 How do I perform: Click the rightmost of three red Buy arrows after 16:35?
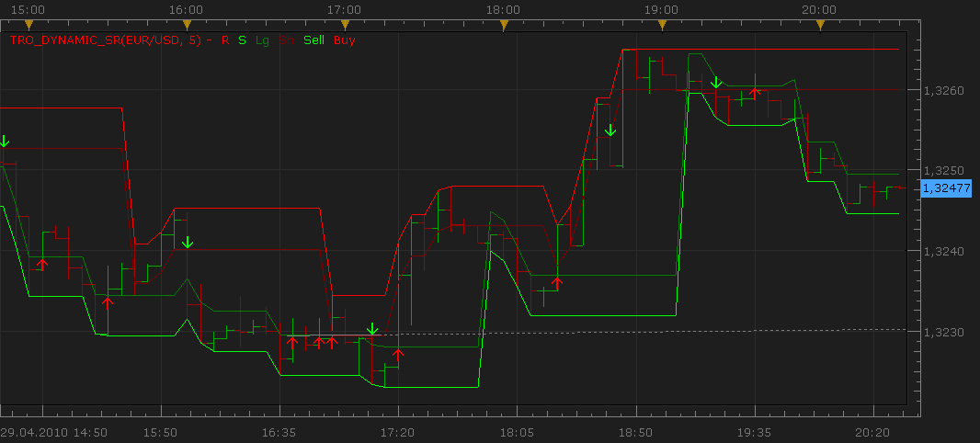[x=332, y=343]
